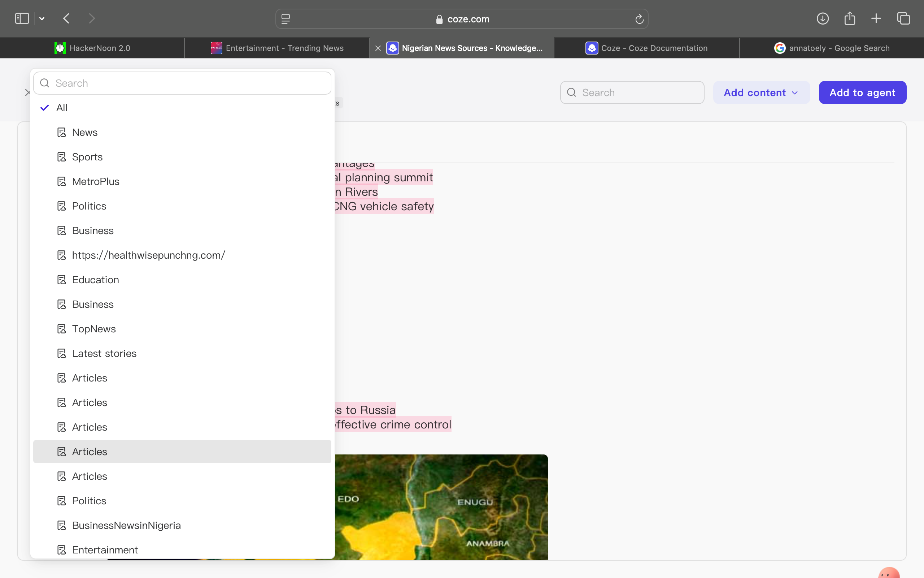Click the browser forward arrow
Viewport: 924px width, 578px height.
click(x=92, y=18)
